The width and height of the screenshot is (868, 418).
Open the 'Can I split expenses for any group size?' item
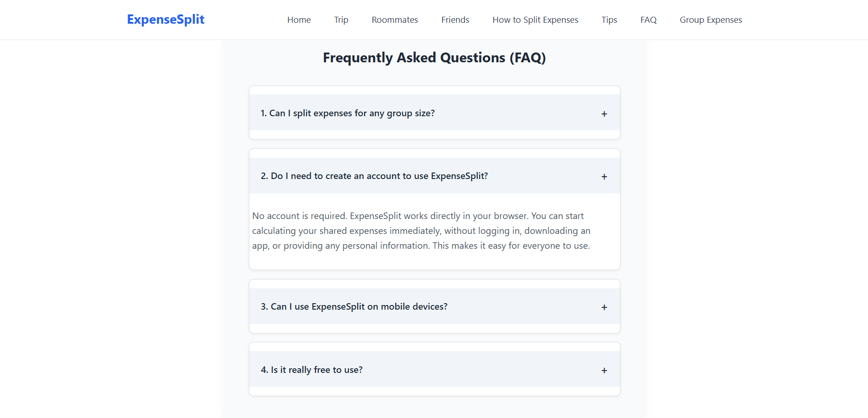(347, 113)
